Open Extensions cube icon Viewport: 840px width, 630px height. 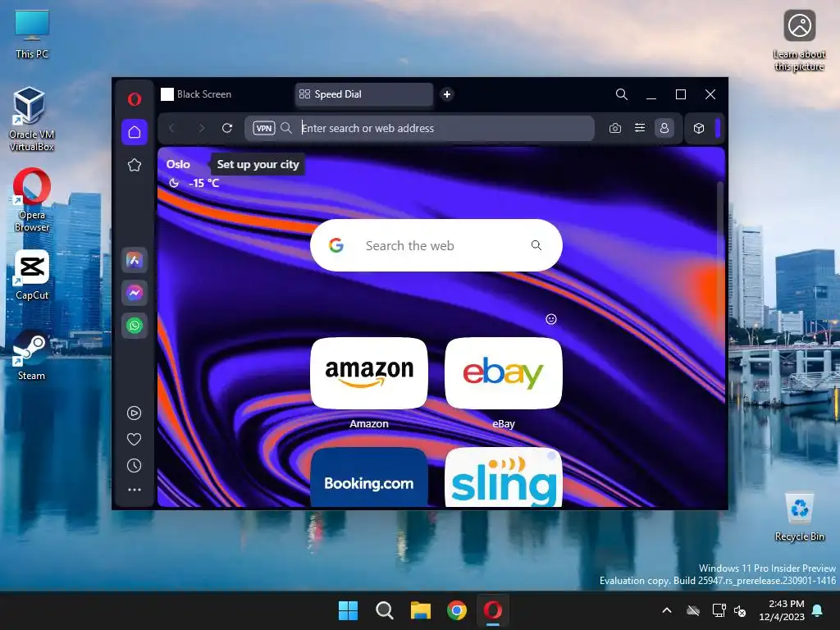coord(699,128)
